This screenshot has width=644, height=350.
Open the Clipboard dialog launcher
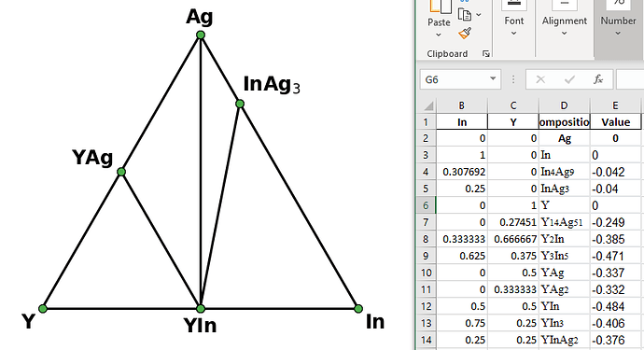pyautogui.click(x=486, y=54)
